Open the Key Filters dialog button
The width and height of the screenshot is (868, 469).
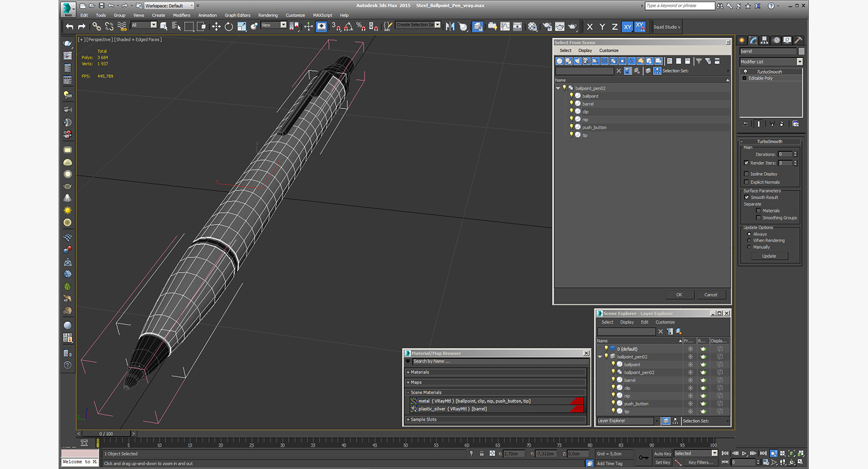tap(701, 463)
